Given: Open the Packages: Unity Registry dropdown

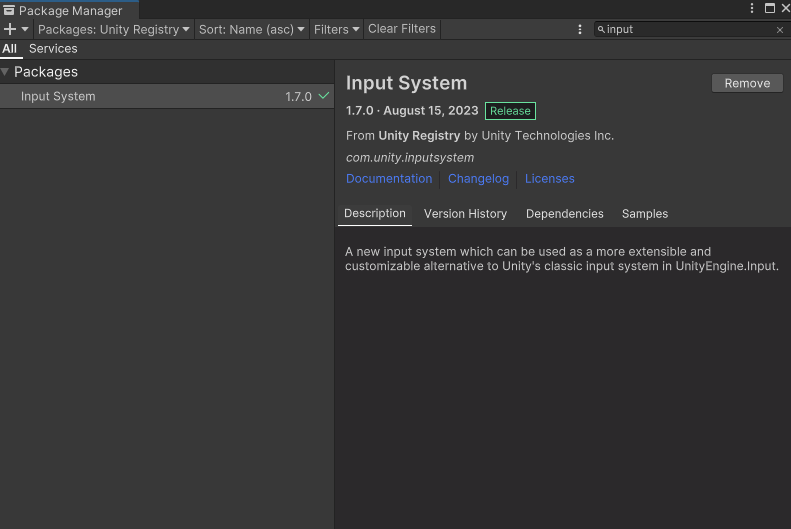Looking at the screenshot, I should click(x=114, y=29).
